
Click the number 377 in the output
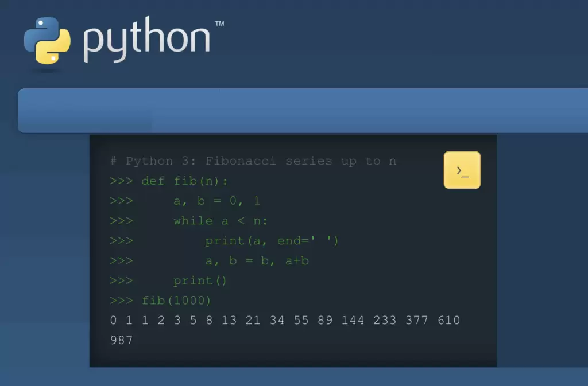click(x=417, y=320)
